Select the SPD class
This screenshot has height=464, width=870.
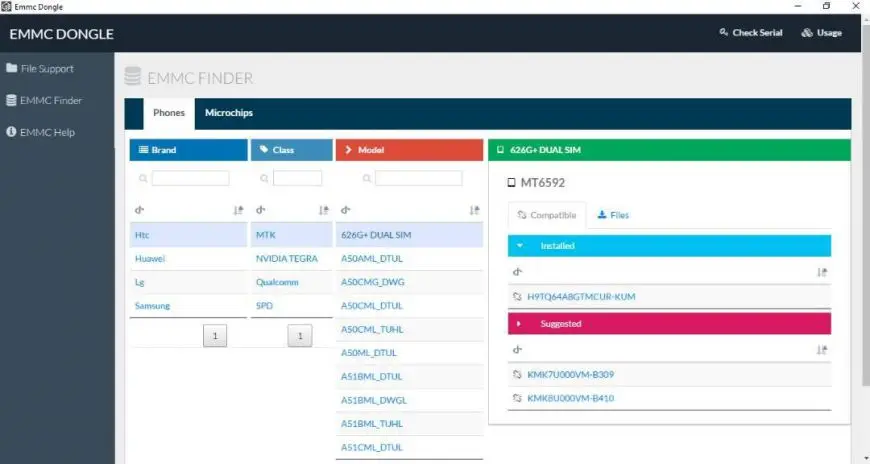pos(291,306)
